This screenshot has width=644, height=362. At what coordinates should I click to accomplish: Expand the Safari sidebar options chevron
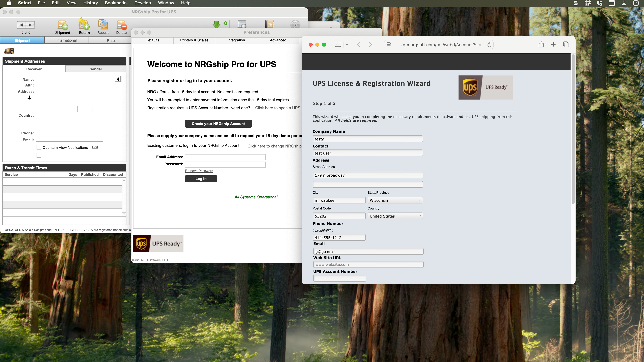(x=347, y=44)
